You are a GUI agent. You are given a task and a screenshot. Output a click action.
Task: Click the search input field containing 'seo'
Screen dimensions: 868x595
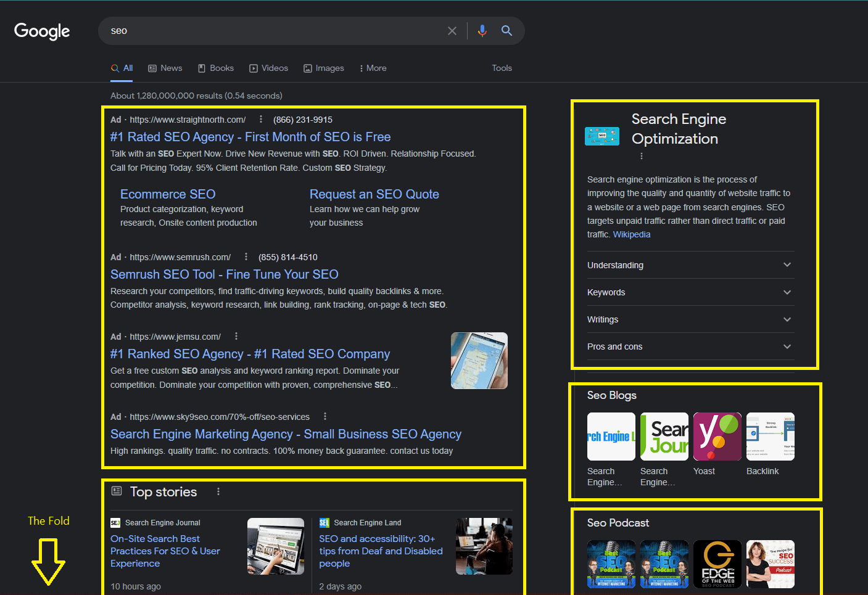click(275, 31)
